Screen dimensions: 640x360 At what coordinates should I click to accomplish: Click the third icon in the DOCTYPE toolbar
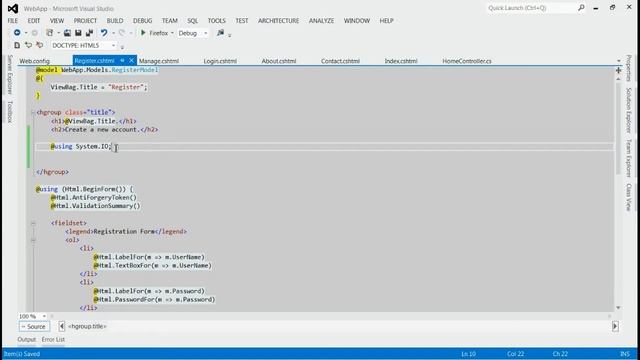tap(39, 45)
